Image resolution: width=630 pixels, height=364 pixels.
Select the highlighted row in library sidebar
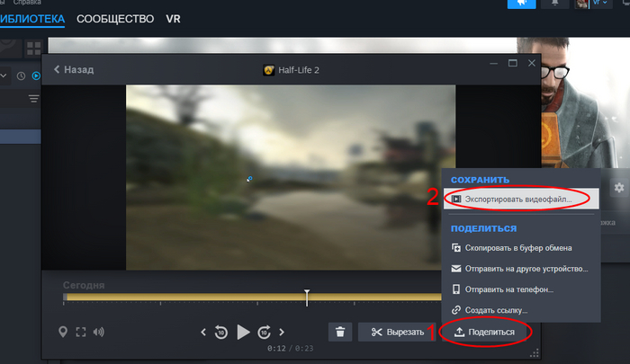pyautogui.click(x=20, y=137)
